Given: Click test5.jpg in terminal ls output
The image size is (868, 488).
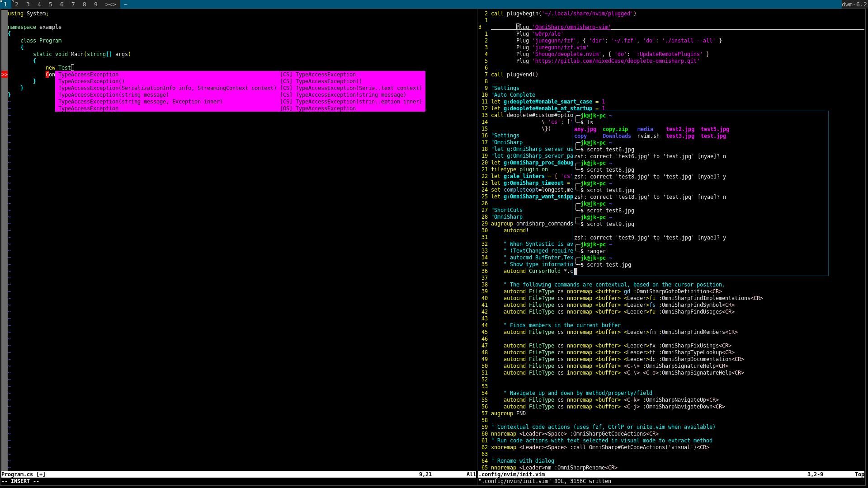Looking at the screenshot, I should coord(715,129).
